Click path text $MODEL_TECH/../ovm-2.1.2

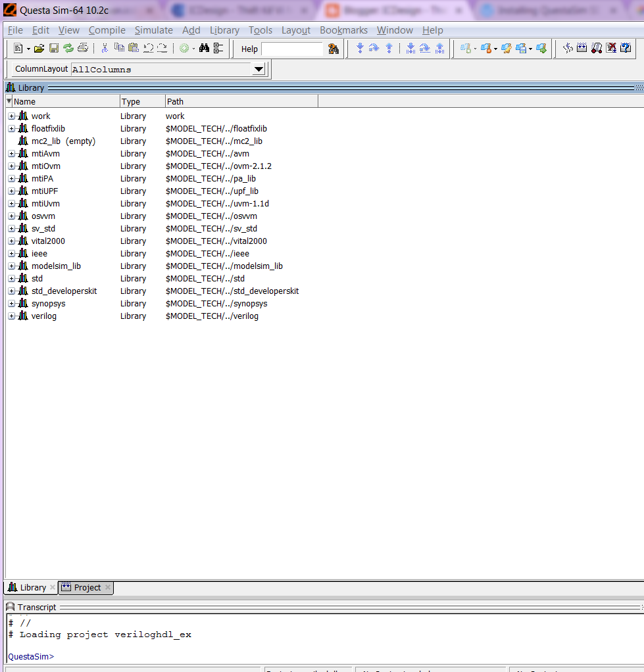point(218,166)
